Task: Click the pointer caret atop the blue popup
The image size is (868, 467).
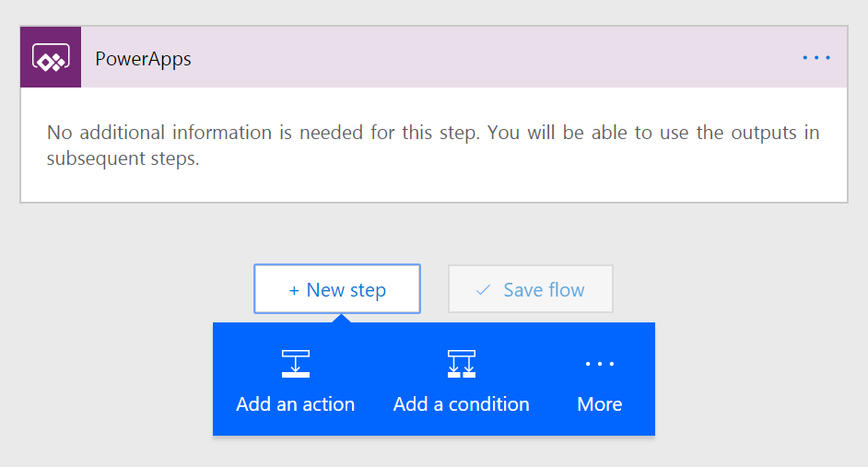Action: click(342, 319)
